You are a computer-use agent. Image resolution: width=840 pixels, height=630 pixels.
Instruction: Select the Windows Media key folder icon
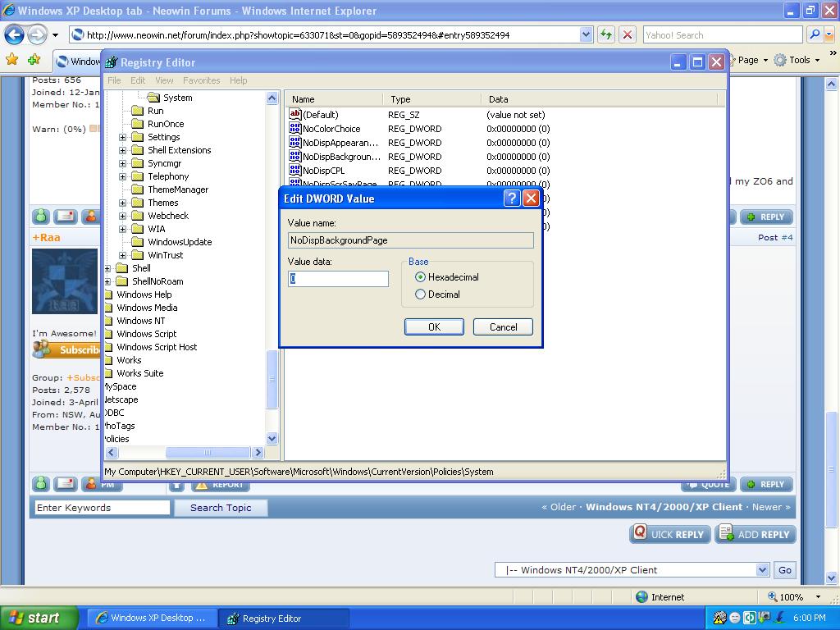tap(109, 308)
